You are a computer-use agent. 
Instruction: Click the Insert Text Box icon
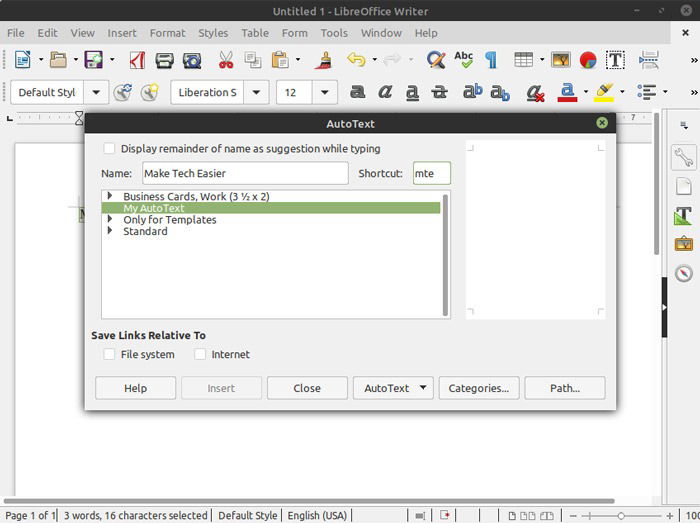pyautogui.click(x=615, y=60)
